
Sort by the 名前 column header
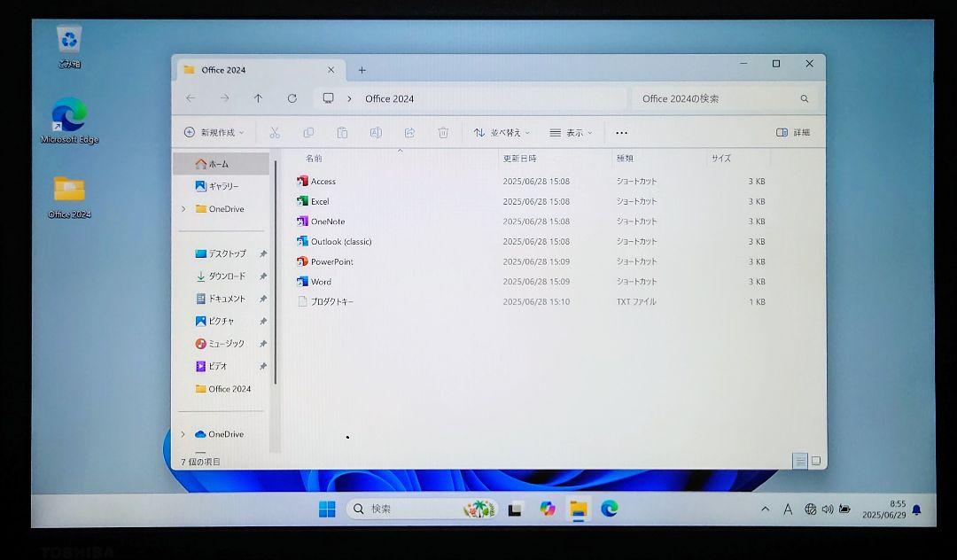(314, 159)
